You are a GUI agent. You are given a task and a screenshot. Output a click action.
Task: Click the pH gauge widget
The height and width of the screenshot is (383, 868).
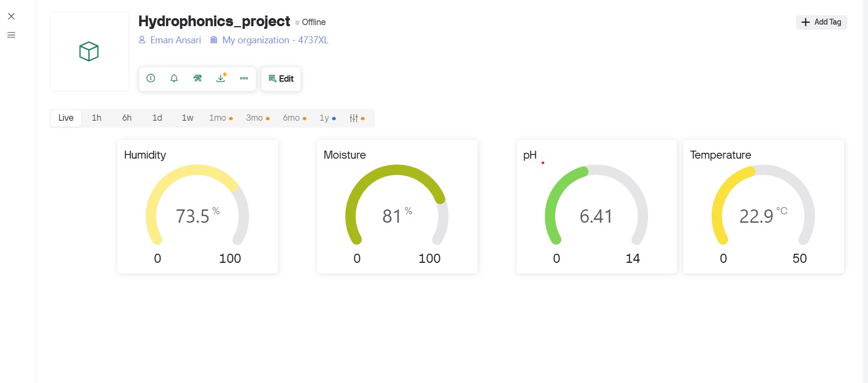tap(596, 207)
